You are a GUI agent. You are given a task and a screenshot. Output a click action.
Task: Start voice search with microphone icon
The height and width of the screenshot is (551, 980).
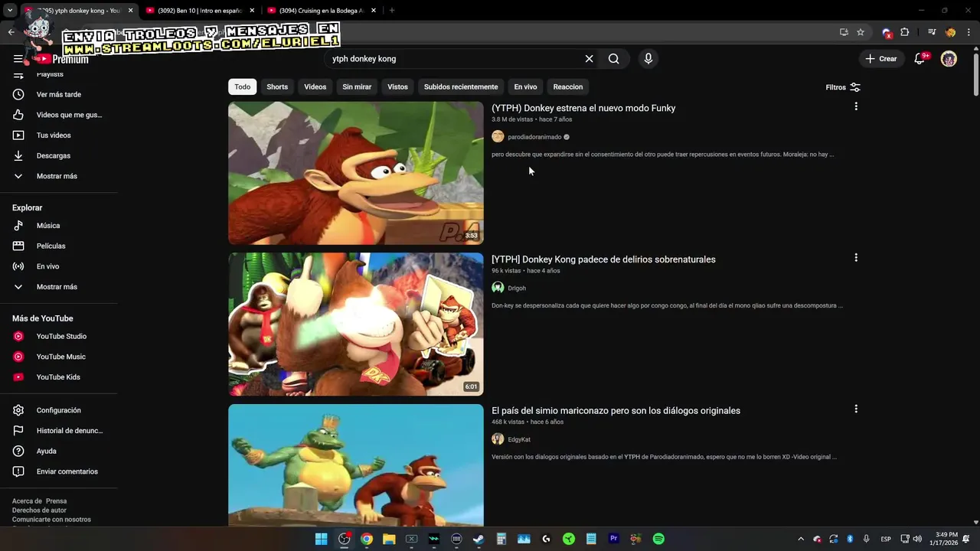point(648,59)
